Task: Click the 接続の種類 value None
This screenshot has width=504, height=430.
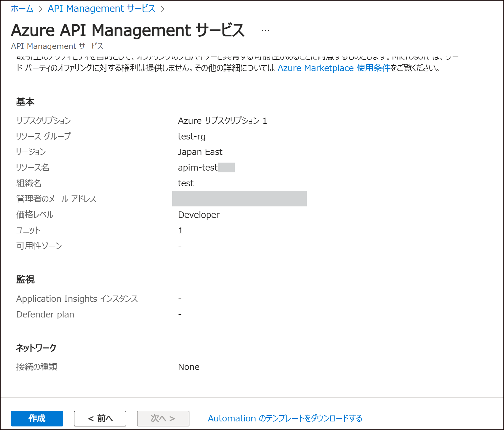Action: tap(189, 367)
